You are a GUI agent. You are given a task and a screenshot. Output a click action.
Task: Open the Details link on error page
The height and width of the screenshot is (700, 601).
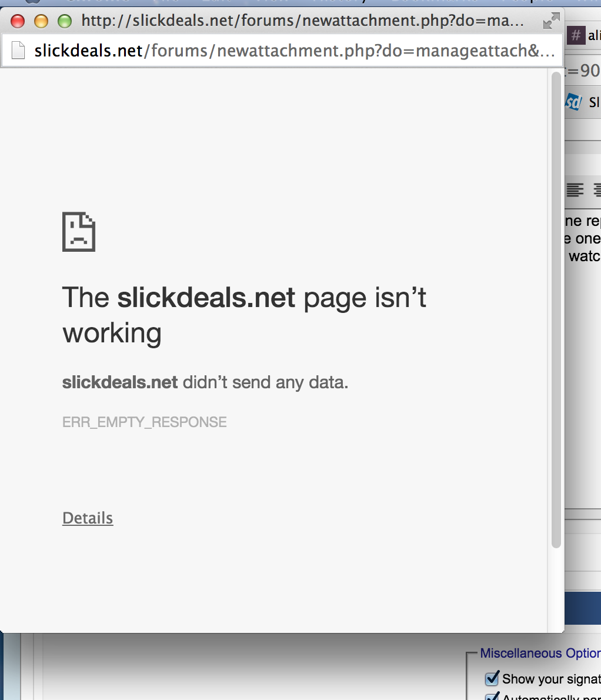click(88, 518)
